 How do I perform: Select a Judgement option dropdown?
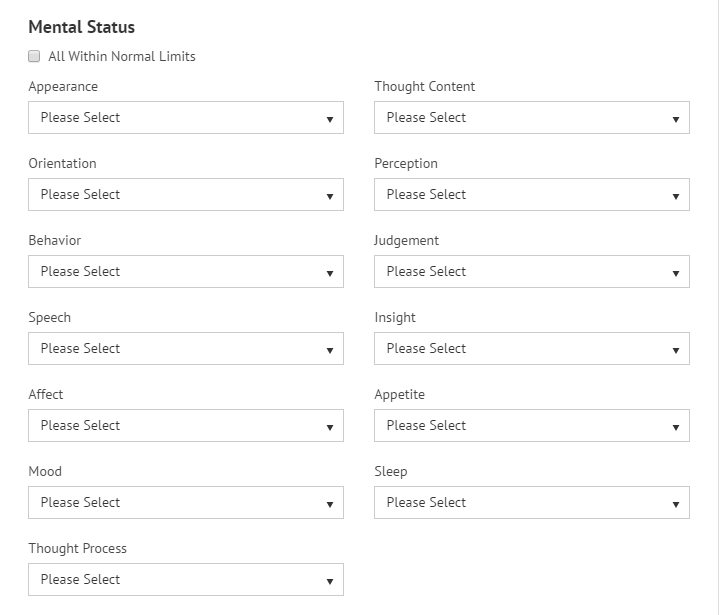(532, 272)
